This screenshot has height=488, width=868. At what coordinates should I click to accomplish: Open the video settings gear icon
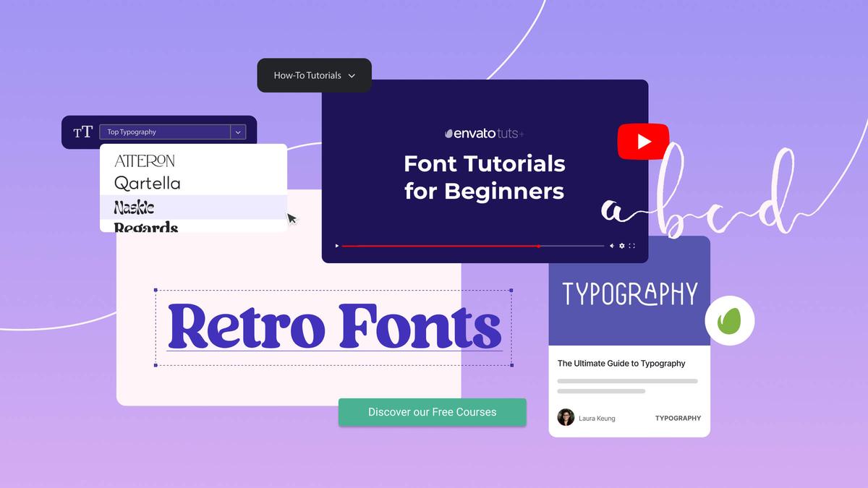(x=621, y=246)
